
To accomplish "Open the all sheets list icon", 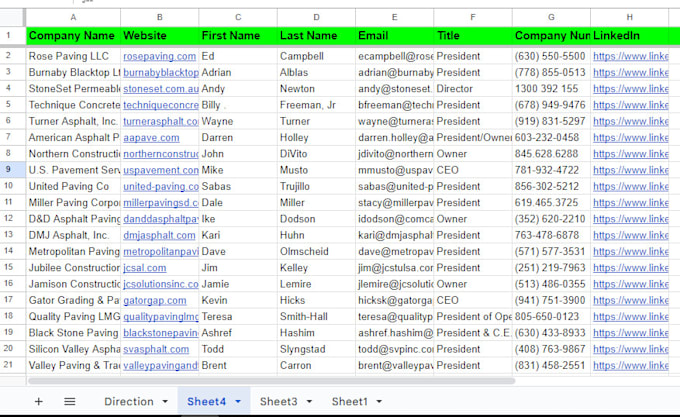I will point(70,401).
